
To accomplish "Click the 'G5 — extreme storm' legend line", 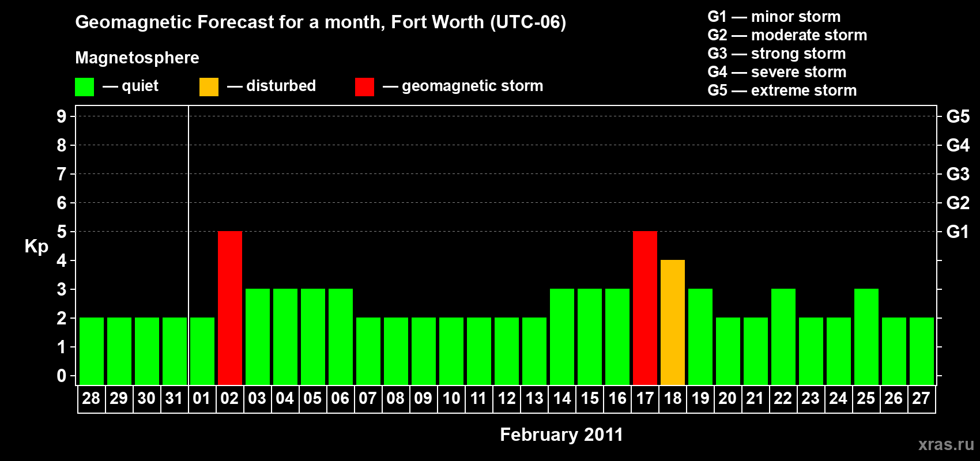I will [782, 90].
